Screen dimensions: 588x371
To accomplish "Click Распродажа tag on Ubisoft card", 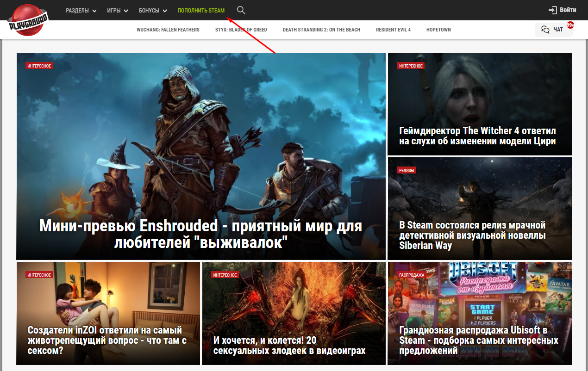I will pos(411,275).
